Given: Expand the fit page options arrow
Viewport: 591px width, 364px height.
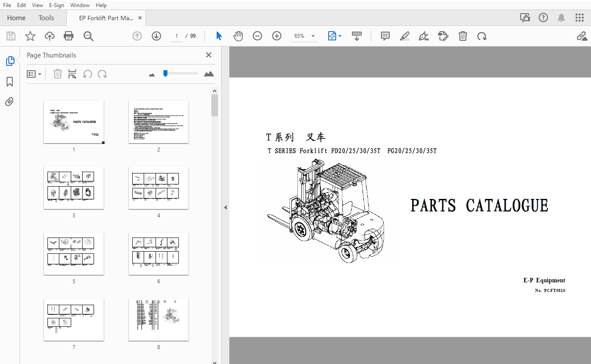Looking at the screenshot, I should pos(340,36).
